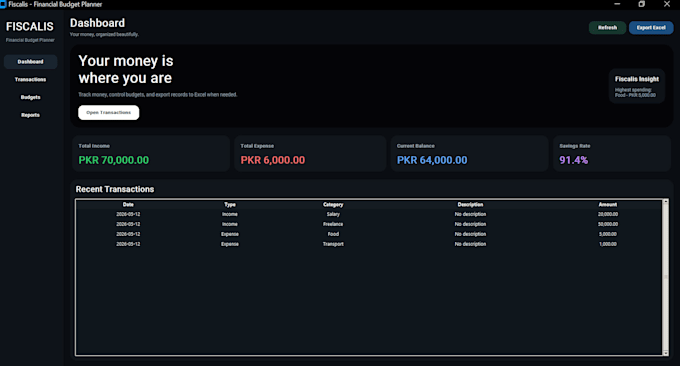Close the Fiscalis window
Screen dimensions: 680x366
pyautogui.click(x=667, y=4)
